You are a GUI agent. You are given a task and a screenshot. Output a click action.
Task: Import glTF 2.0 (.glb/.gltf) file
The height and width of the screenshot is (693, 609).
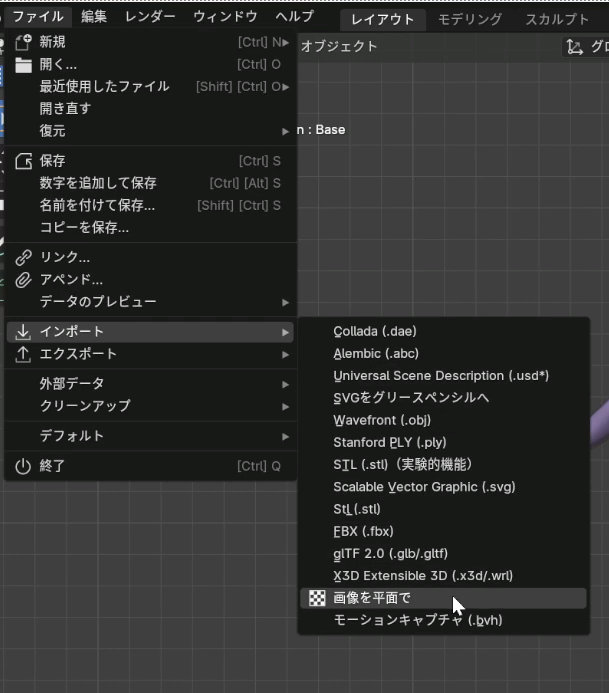443,554
